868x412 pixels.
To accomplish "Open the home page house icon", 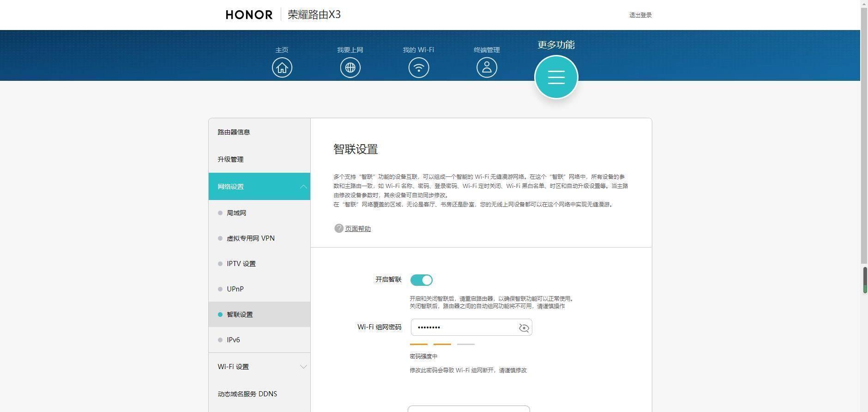I will [x=282, y=68].
